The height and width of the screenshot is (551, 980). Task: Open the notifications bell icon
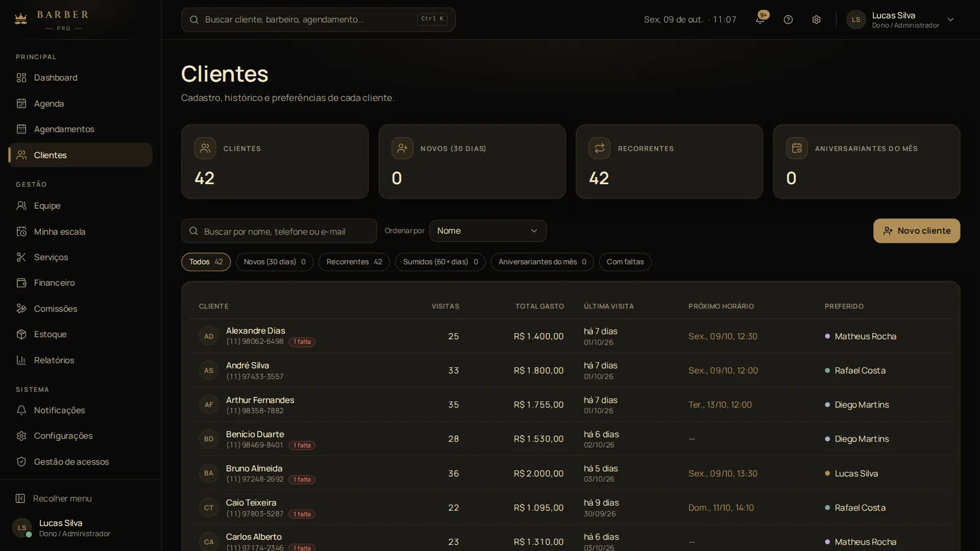(760, 20)
